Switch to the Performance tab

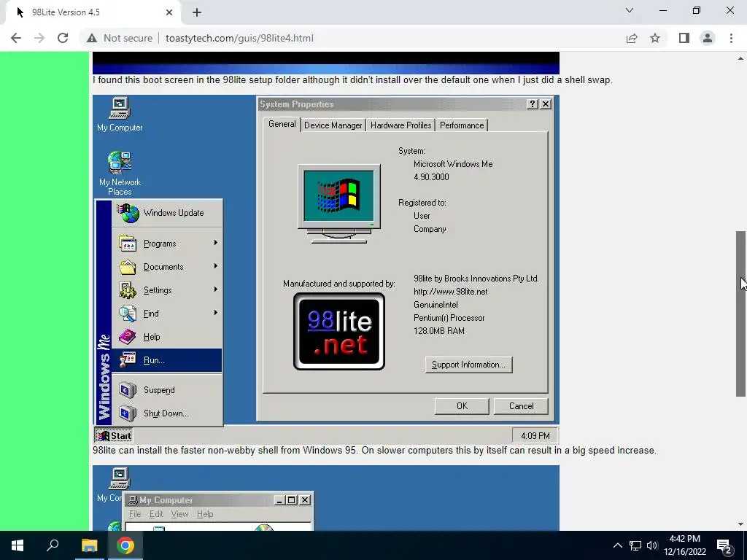point(462,125)
